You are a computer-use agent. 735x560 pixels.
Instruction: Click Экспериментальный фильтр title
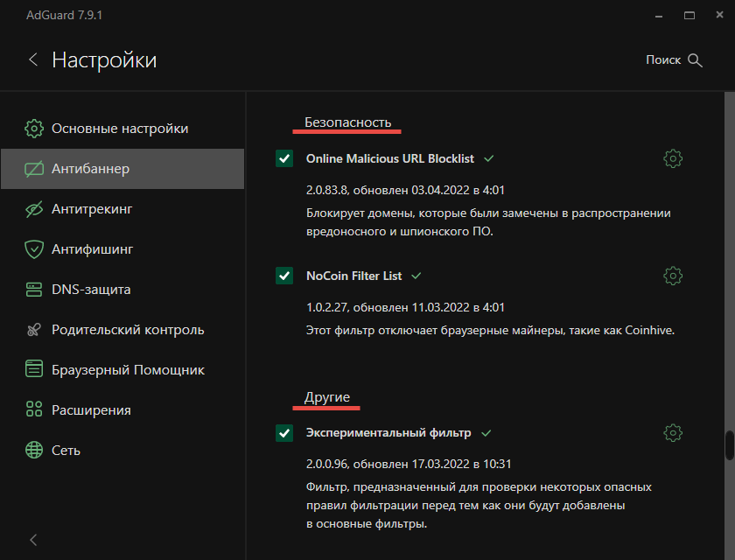[x=388, y=433]
